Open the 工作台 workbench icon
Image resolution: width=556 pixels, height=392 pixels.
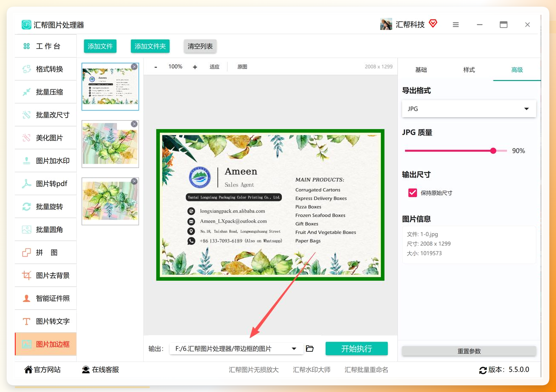(27, 46)
